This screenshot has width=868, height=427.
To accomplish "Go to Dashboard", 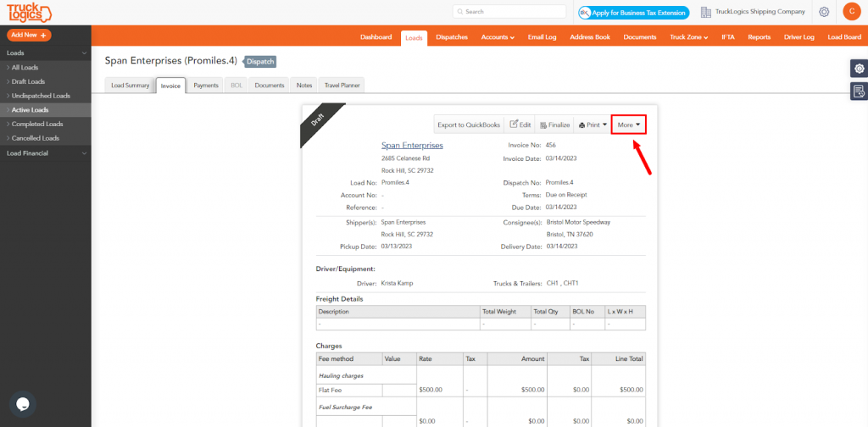I will [x=376, y=37].
